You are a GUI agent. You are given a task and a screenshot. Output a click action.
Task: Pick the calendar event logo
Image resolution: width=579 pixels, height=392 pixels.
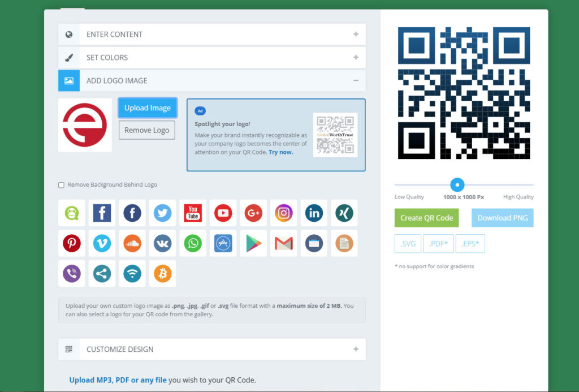tap(314, 243)
